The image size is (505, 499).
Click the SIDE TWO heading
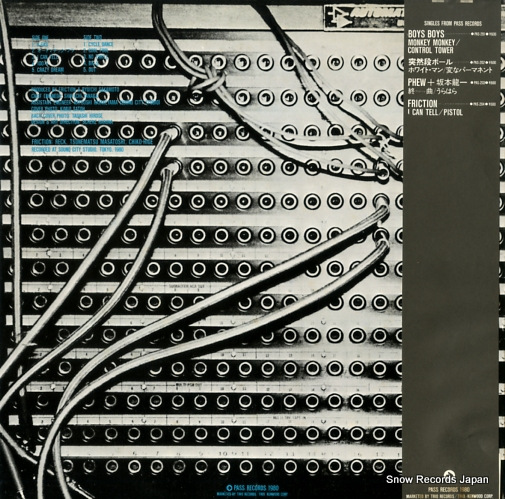pyautogui.click(x=92, y=37)
